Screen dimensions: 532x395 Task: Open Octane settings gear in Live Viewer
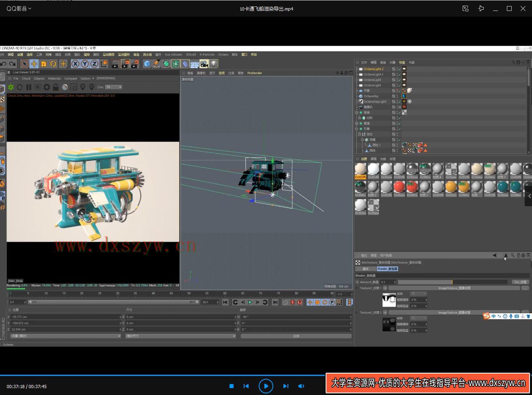click(47, 87)
